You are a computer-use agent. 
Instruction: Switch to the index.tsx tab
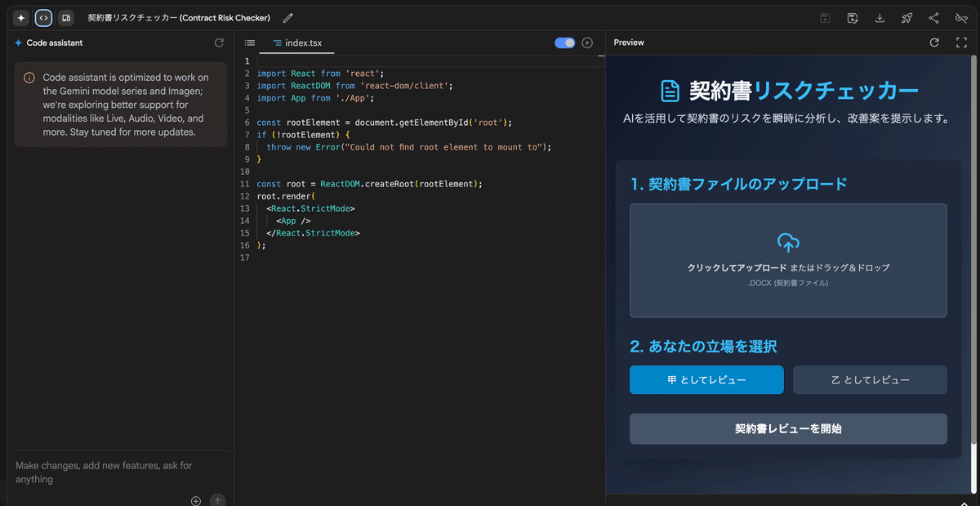point(296,42)
